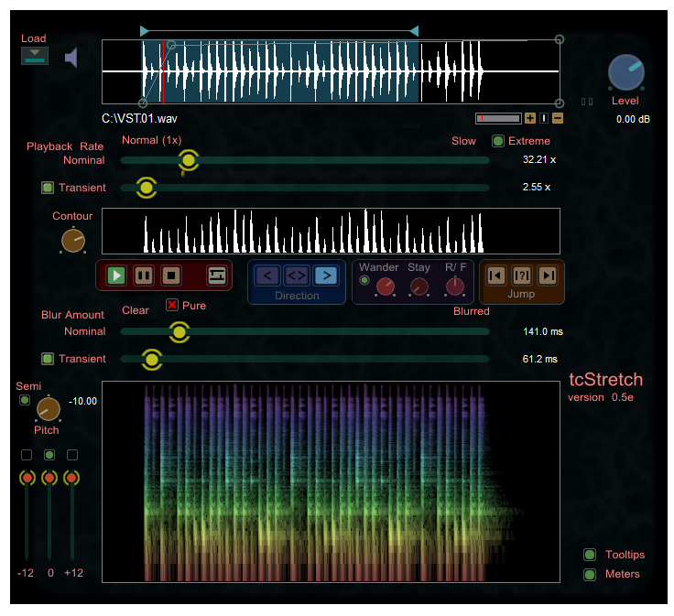674x616 pixels.
Task: Click the 2.55 x transient rate value
Action: [537, 187]
